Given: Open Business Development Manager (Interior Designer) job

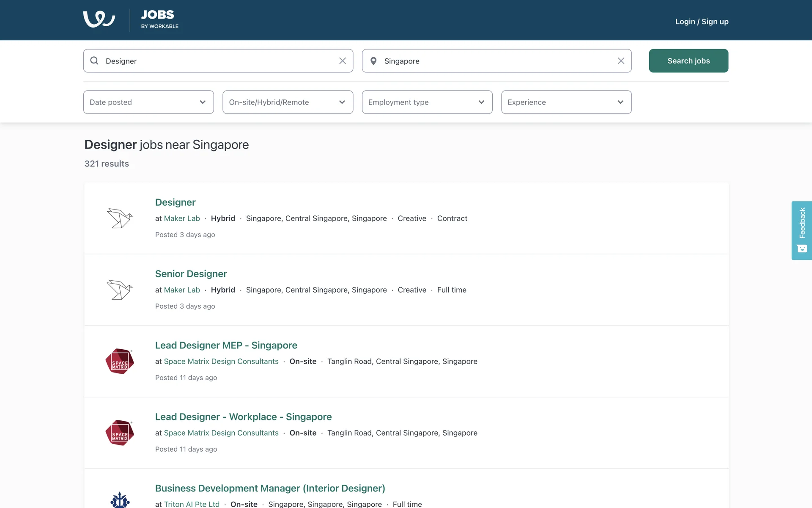Looking at the screenshot, I should [270, 488].
